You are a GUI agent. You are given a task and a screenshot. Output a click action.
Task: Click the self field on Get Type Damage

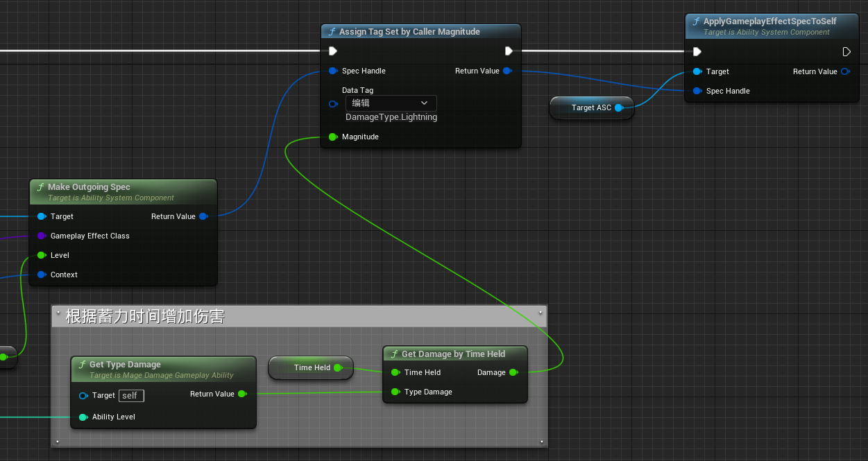131,396
